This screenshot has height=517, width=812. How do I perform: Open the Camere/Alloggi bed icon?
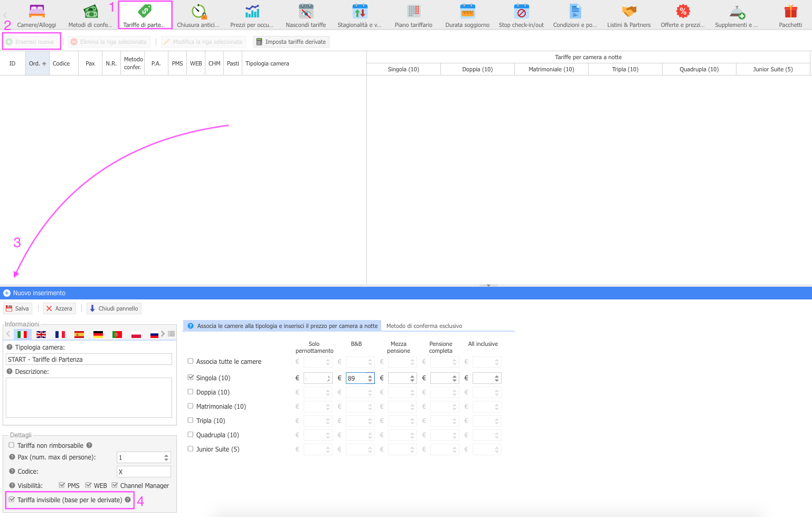[x=36, y=12]
